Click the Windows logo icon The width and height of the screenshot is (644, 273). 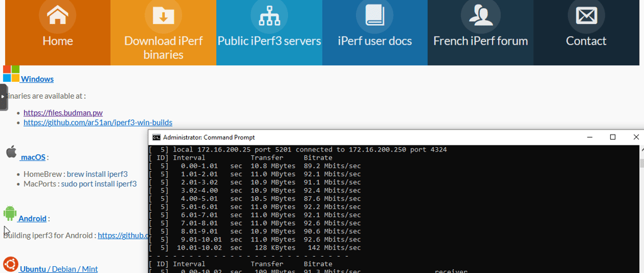point(11,74)
